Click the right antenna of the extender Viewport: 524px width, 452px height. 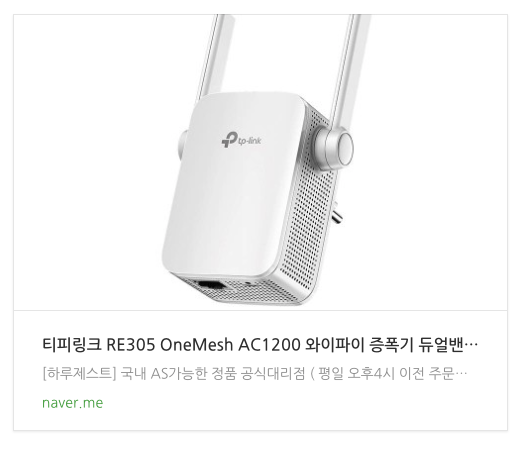[350, 68]
